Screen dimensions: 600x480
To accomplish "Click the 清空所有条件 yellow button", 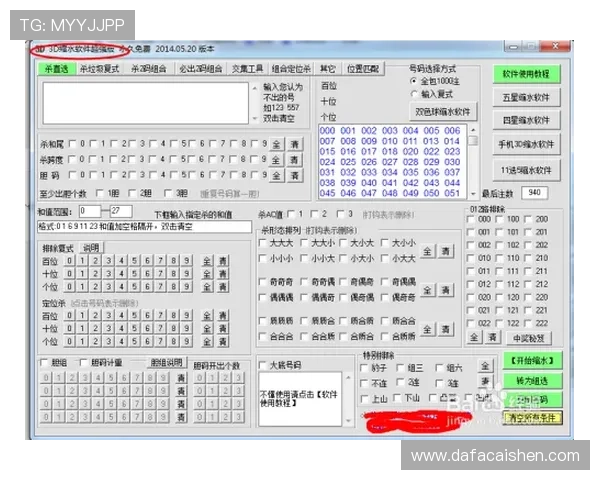I will pos(532,418).
